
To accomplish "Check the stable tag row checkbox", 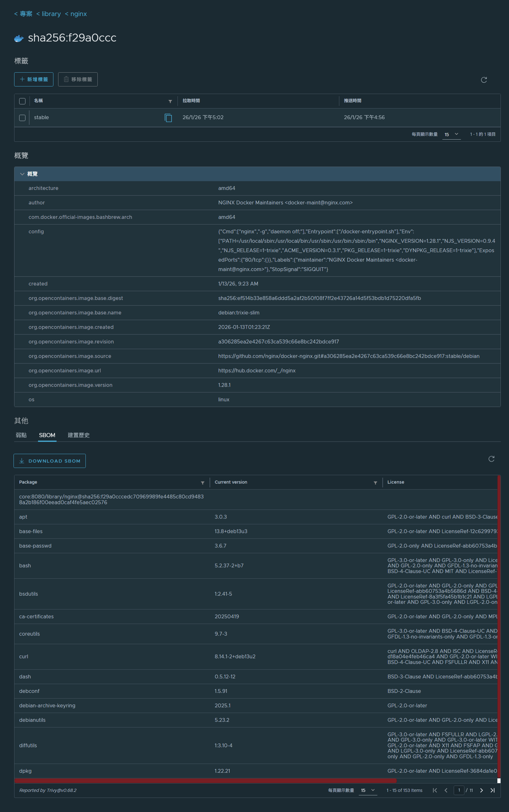I will click(x=22, y=118).
